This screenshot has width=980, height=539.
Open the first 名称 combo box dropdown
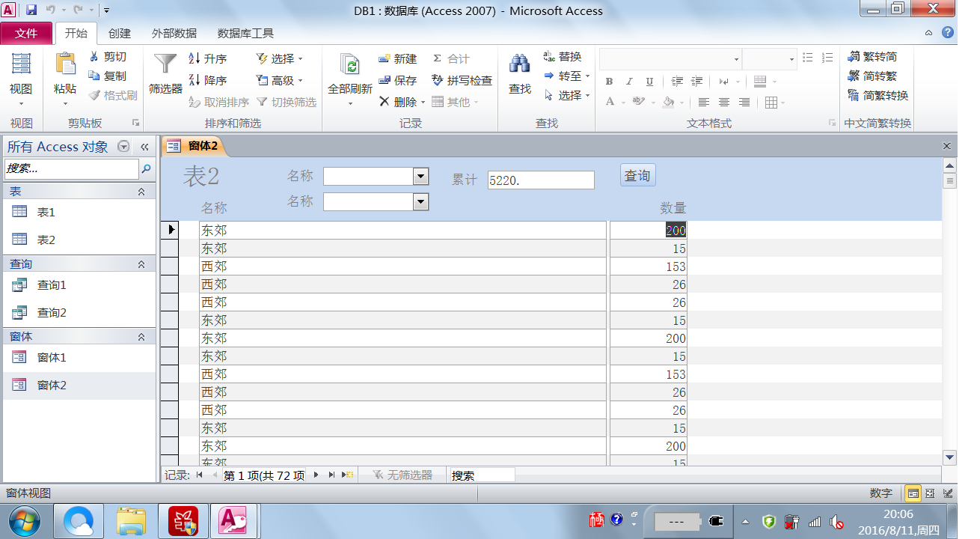pos(420,177)
